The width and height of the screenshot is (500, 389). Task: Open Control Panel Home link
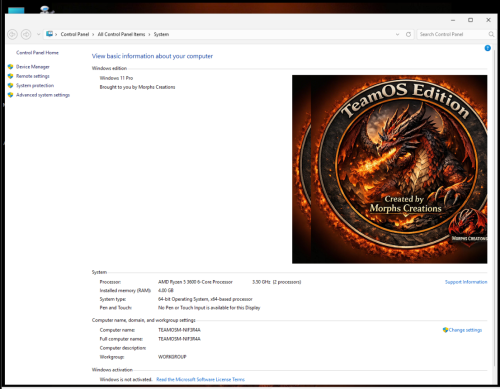tap(37, 53)
